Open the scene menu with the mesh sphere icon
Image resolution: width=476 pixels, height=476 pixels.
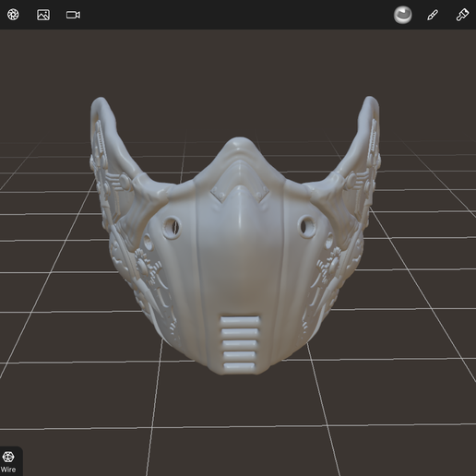pos(13,15)
